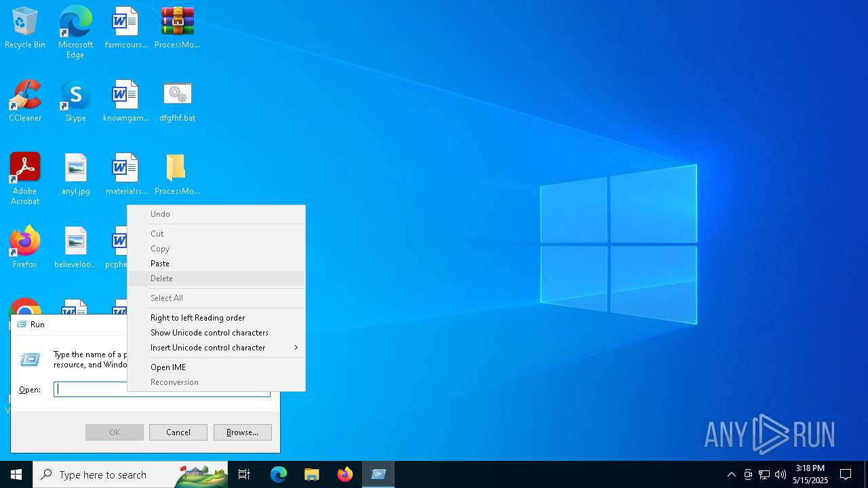Click the Delete context menu entry
868x488 pixels.
click(216, 279)
